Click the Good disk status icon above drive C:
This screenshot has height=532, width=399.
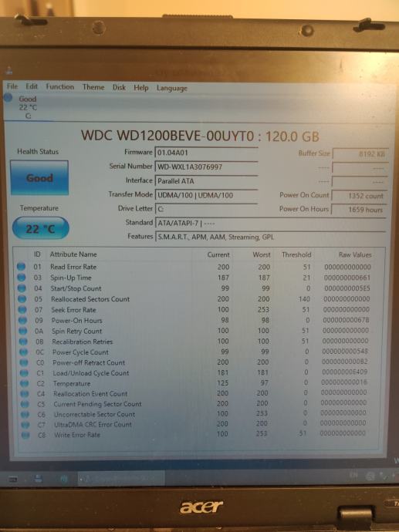tap(8, 98)
